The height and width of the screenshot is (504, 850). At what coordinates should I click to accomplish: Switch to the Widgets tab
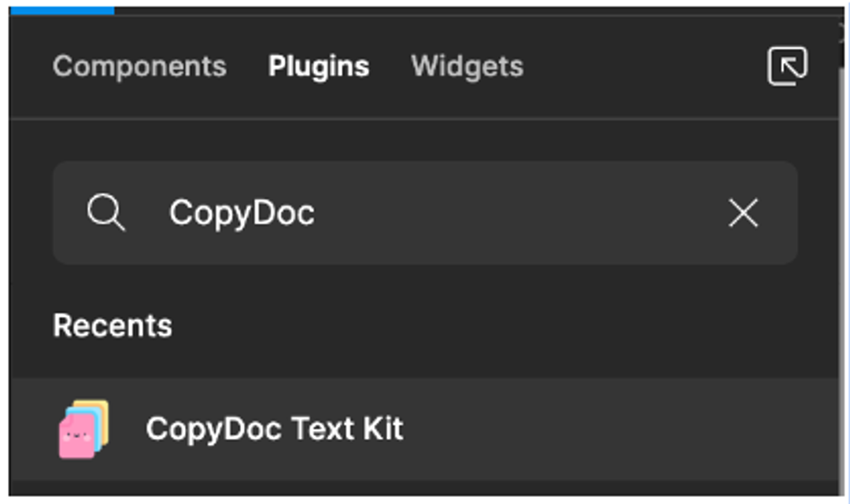470,66
